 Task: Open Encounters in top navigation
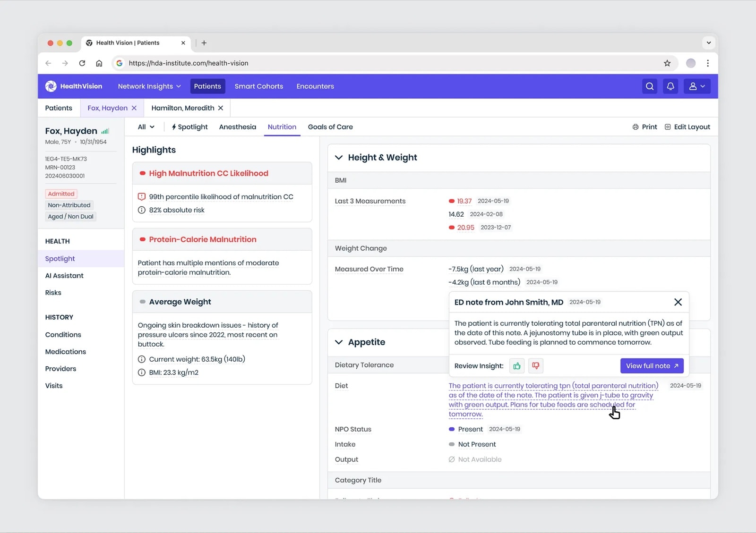pyautogui.click(x=315, y=86)
